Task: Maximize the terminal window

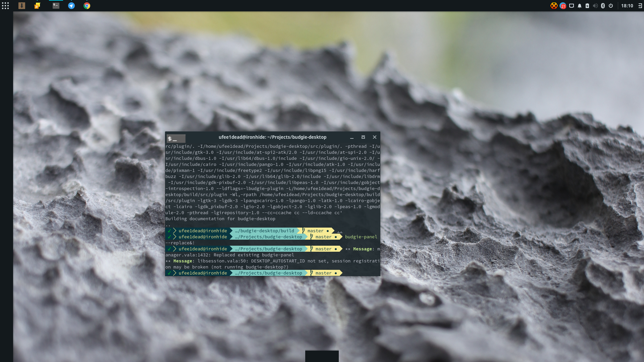Action: 363,137
